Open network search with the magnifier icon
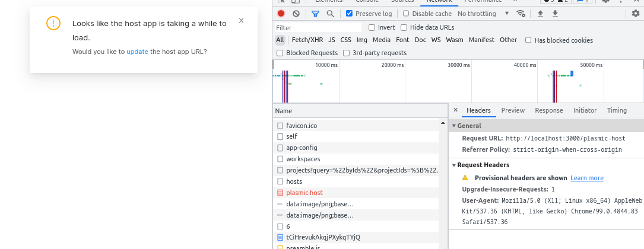The image size is (644, 249). tap(330, 14)
